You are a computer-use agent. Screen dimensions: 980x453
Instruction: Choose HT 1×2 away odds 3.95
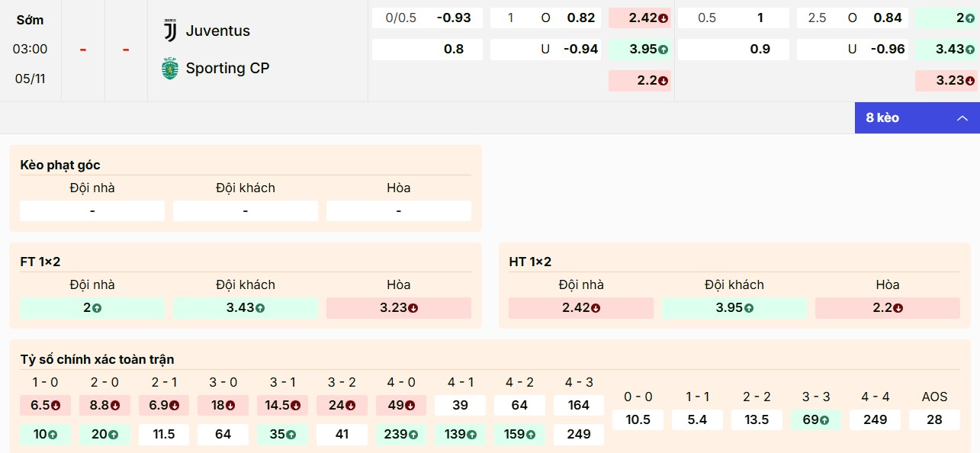pos(734,308)
